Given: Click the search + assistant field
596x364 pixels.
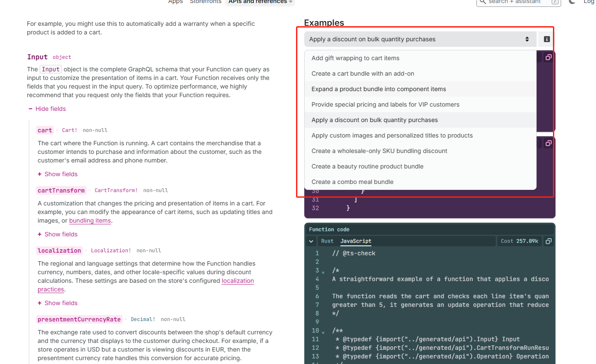Looking at the screenshot, I should point(518,2).
